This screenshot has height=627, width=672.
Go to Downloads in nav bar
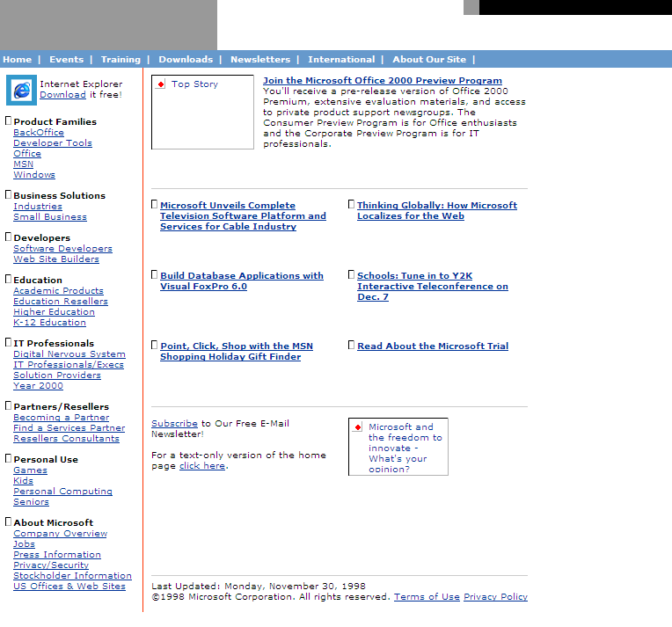tap(186, 60)
